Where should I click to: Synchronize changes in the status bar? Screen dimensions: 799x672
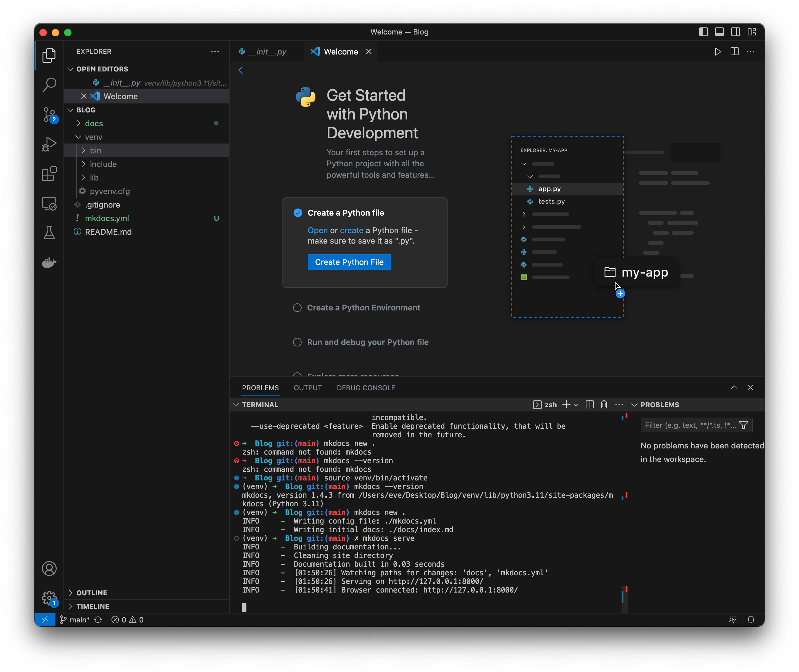pyautogui.click(x=98, y=620)
